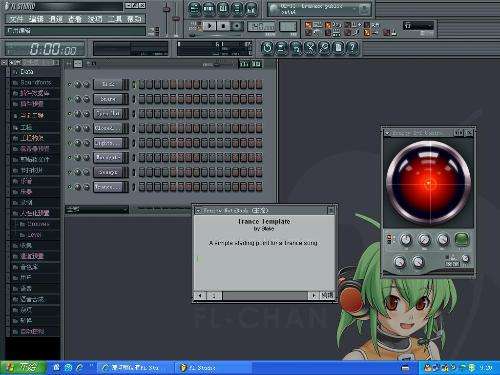Open the Kick channel button

pos(108,84)
